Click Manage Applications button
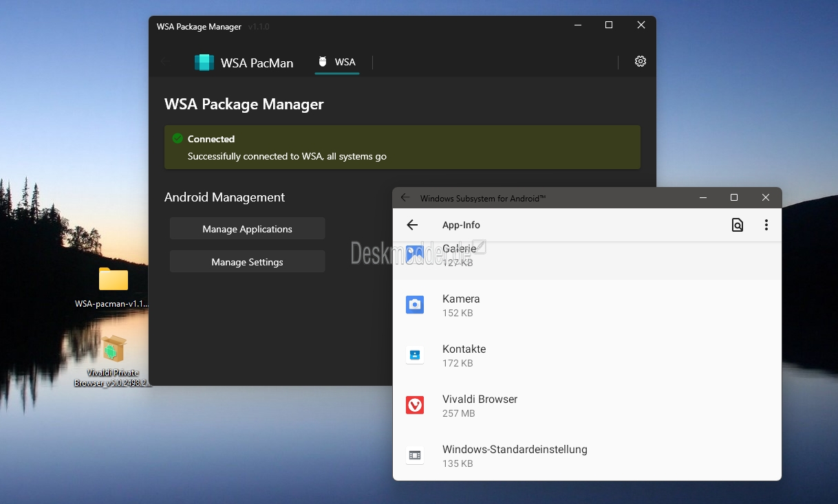This screenshot has height=504, width=838. 248,229
